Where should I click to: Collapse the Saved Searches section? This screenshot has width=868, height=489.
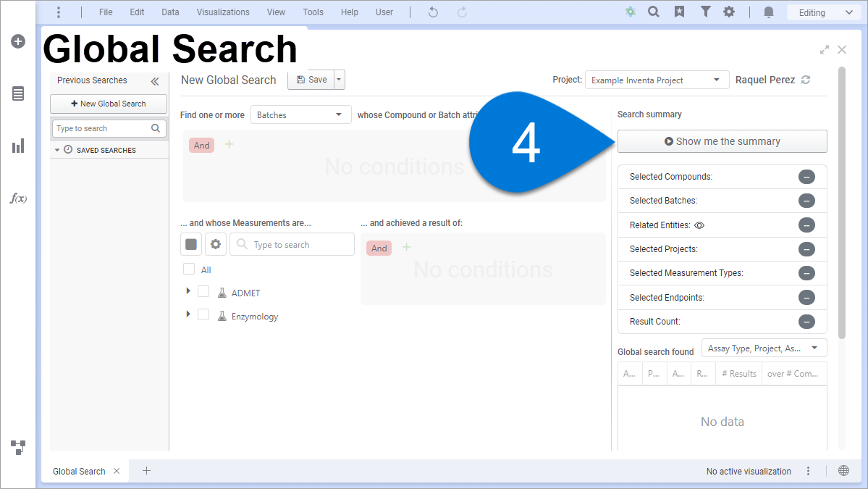tap(57, 150)
